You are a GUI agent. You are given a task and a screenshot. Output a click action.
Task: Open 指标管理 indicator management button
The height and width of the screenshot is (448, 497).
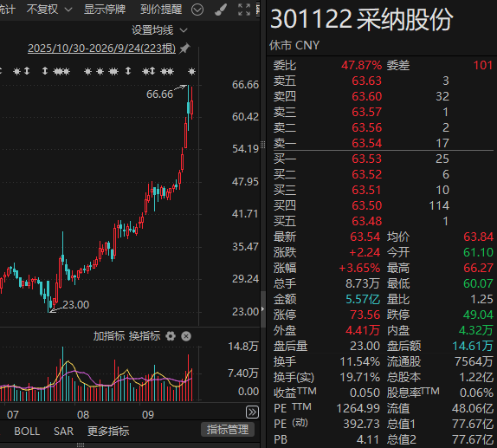[228, 430]
